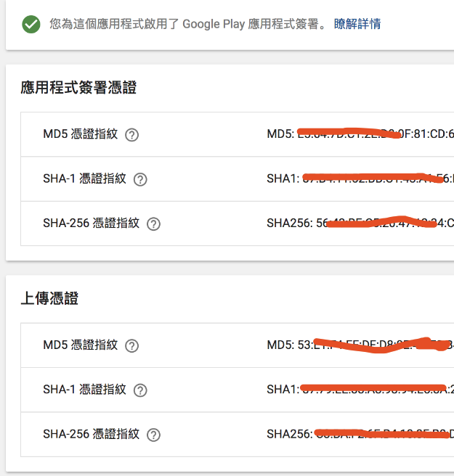The width and height of the screenshot is (454, 476).
Task: Click SHA256 fingerprint value in 上傳憑證 section
Action: (x=360, y=434)
